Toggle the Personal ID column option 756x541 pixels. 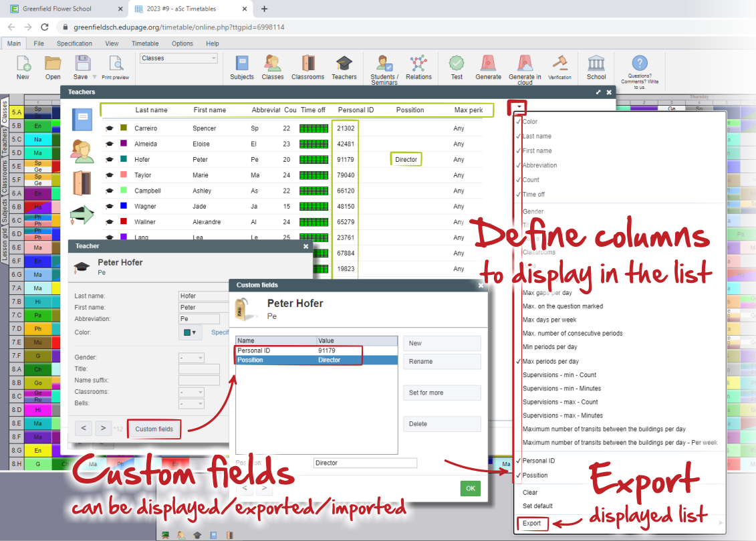coord(538,461)
